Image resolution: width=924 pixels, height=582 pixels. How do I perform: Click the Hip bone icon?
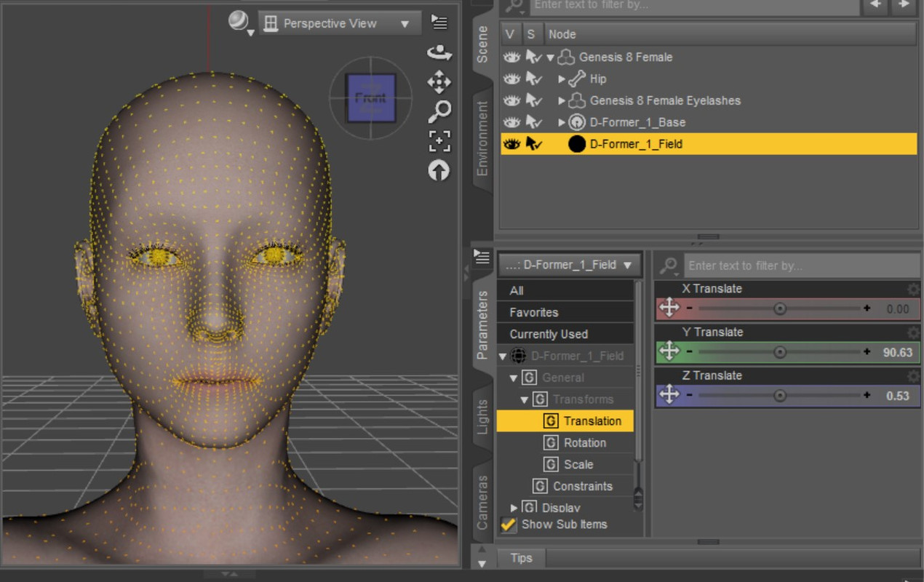[577, 79]
